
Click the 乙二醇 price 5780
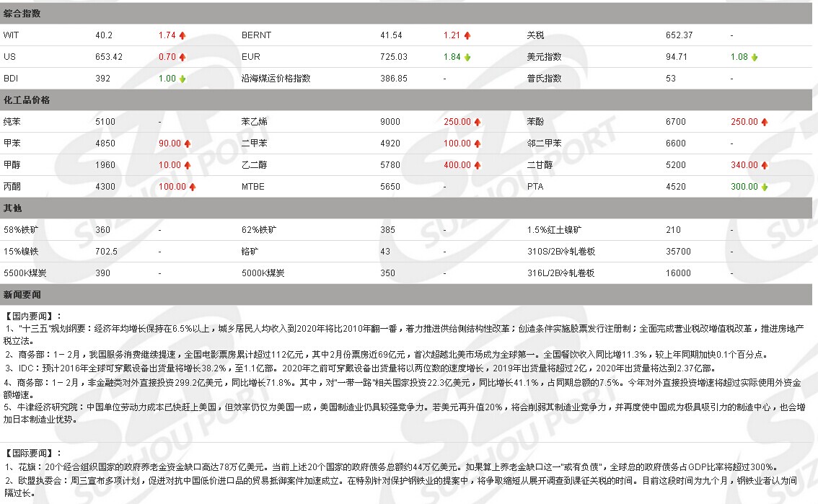tap(390, 165)
